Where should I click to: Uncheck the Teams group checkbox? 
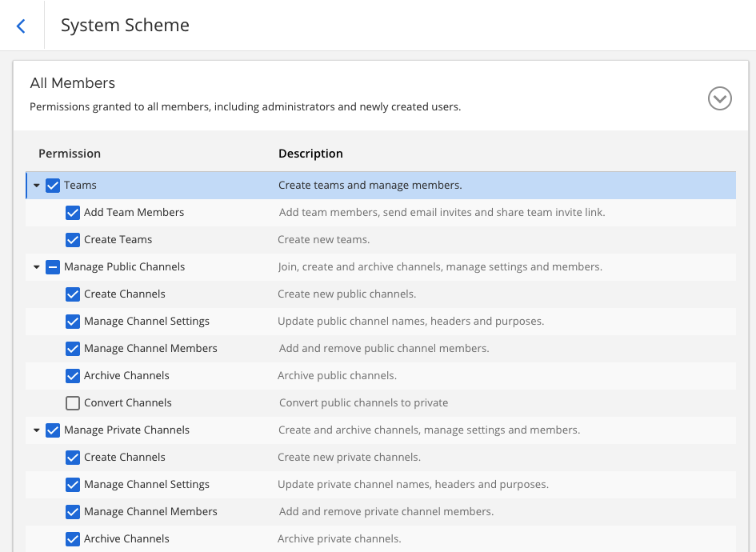[x=53, y=186]
